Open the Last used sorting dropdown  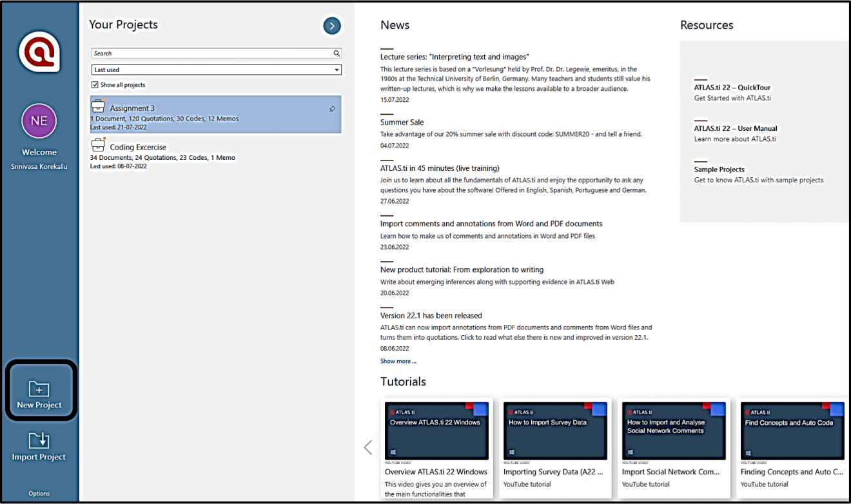click(337, 70)
